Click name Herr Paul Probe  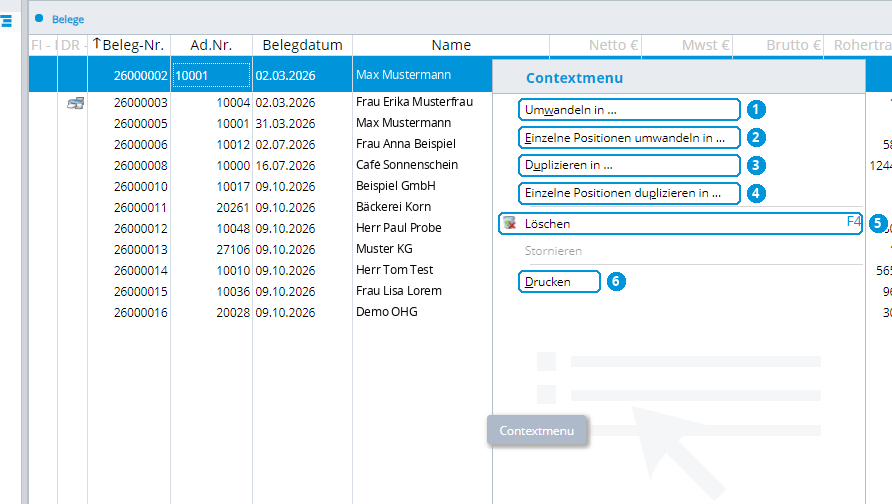coord(398,228)
